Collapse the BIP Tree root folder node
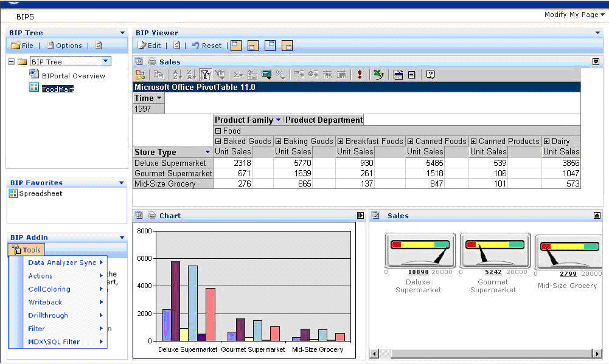The width and height of the screenshot is (609, 364). pyautogui.click(x=12, y=62)
